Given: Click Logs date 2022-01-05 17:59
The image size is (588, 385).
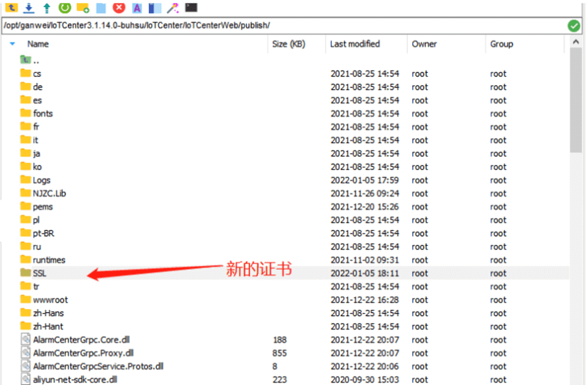Looking at the screenshot, I should point(365,180).
